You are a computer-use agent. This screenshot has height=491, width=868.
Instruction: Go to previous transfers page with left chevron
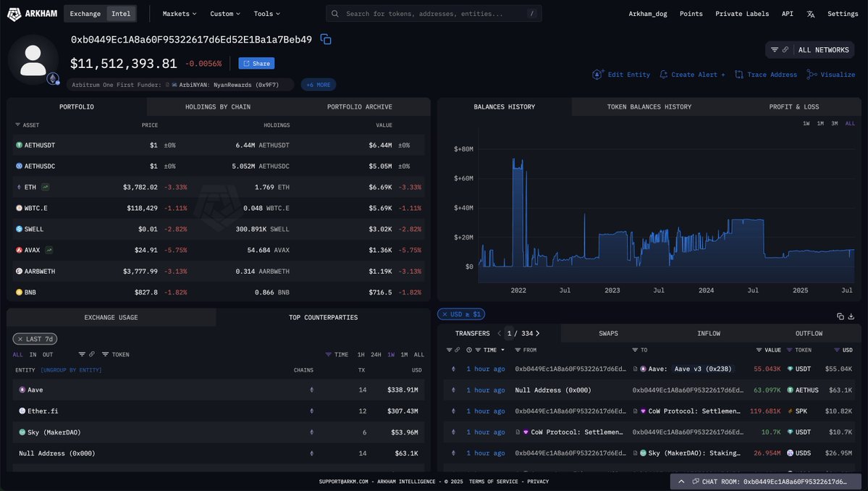(x=500, y=333)
